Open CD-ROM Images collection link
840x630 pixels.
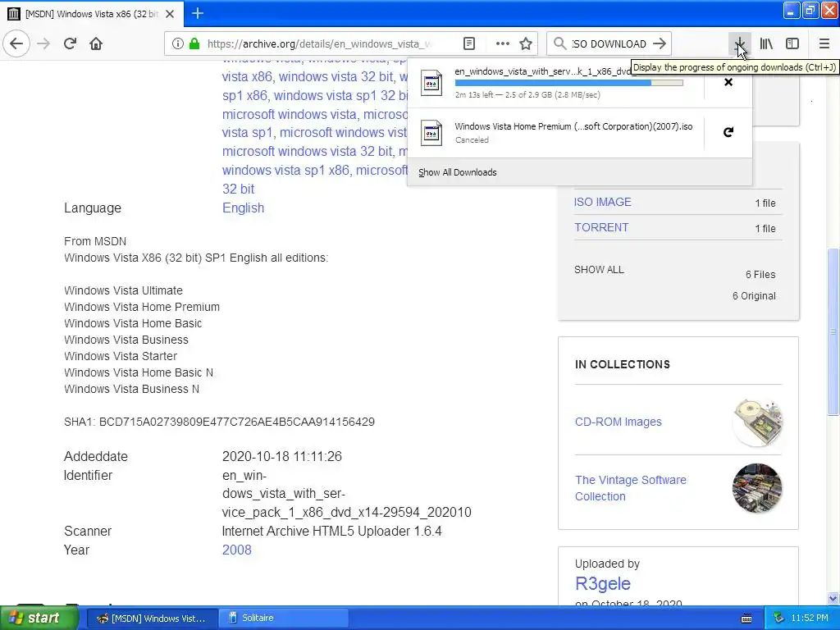tap(619, 422)
